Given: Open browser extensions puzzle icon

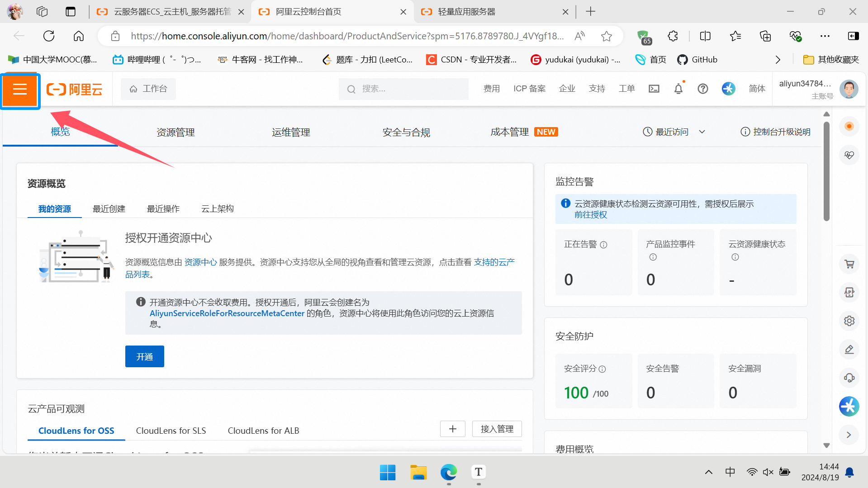Looking at the screenshot, I should click(673, 36).
